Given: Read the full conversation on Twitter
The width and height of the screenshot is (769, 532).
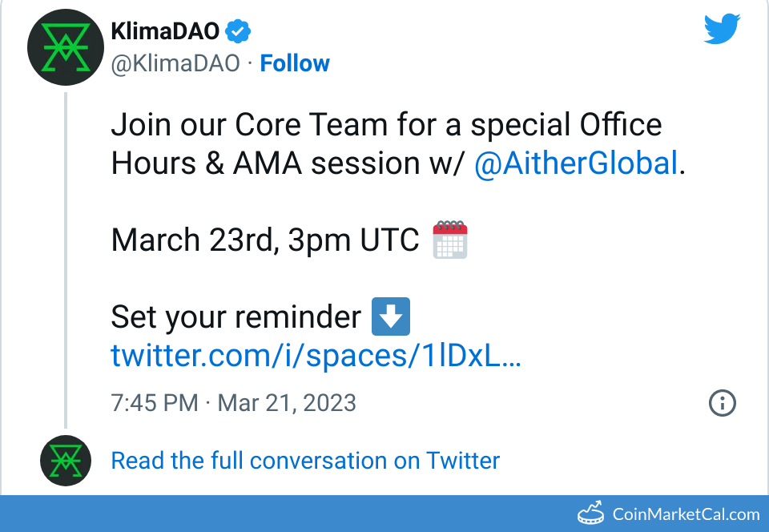Looking at the screenshot, I should tap(305, 461).
